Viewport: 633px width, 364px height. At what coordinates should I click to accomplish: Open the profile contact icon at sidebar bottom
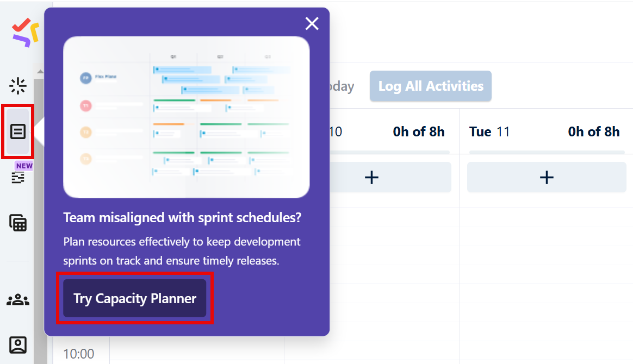[x=18, y=345]
